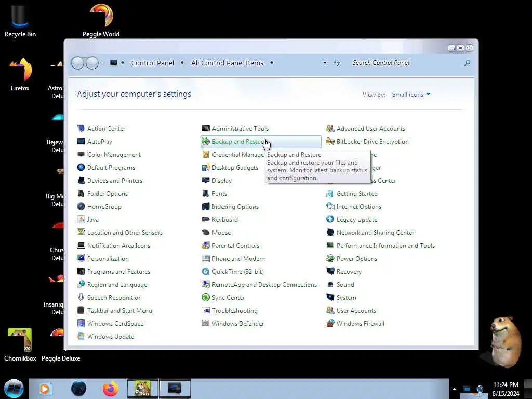Click the Desktop Gadgets icon
This screenshot has height=399, width=532.
click(206, 167)
